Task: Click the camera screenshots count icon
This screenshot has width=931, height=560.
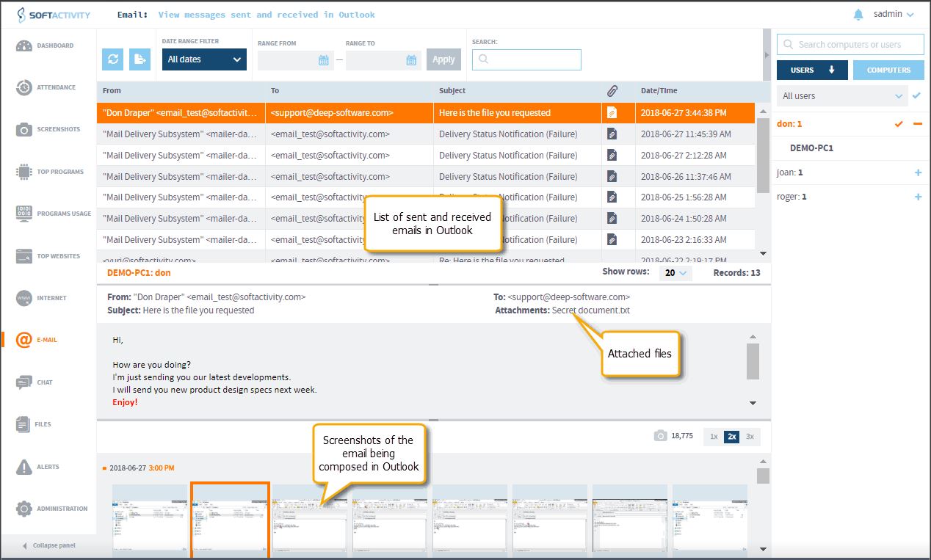Action: [660, 436]
